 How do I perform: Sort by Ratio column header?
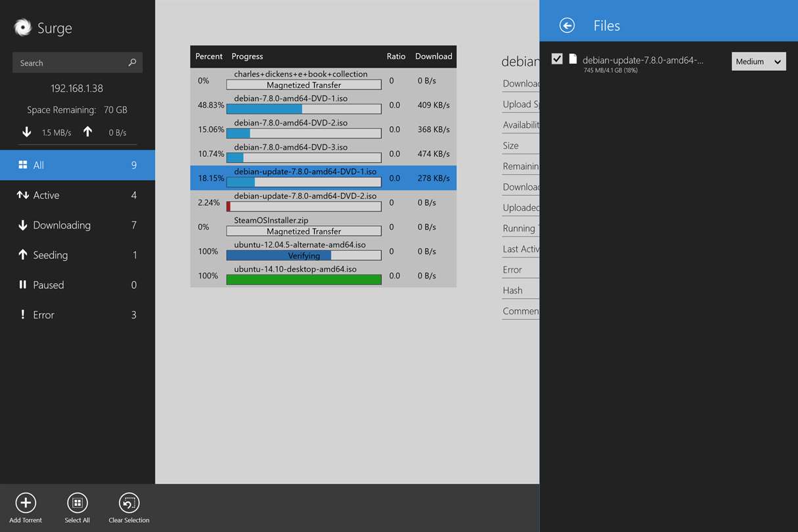396,56
